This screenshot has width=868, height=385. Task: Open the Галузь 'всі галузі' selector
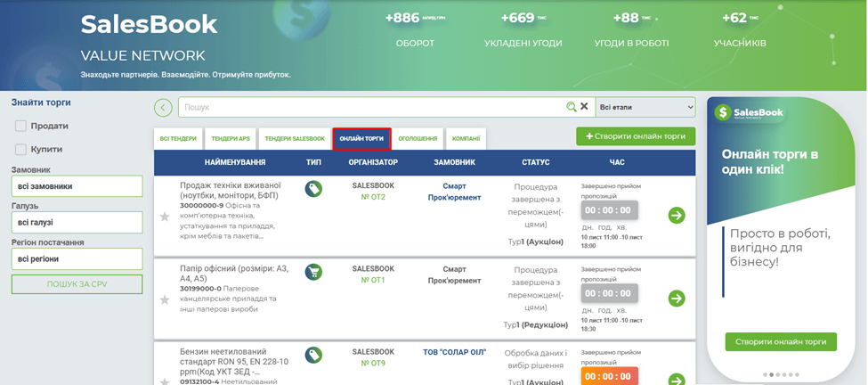click(x=77, y=223)
